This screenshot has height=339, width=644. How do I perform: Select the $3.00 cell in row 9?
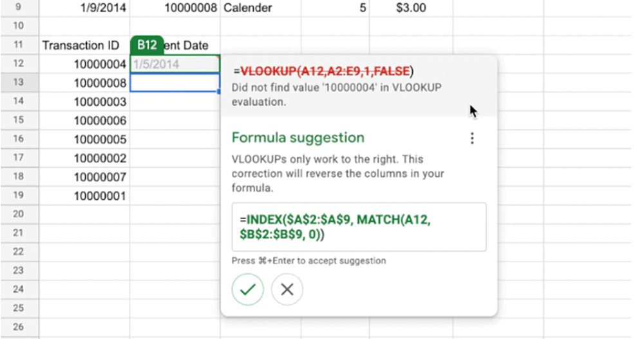point(411,8)
